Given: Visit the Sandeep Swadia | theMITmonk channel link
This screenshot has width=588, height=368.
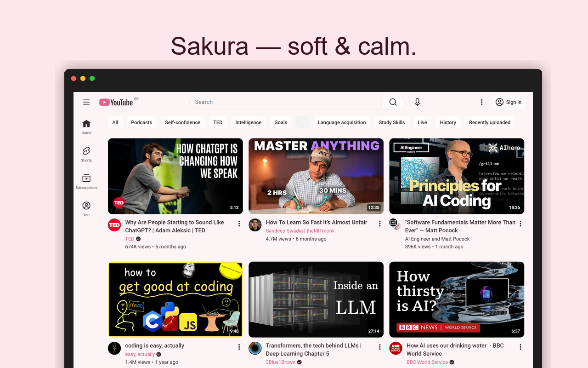Looking at the screenshot, I should pos(300,231).
